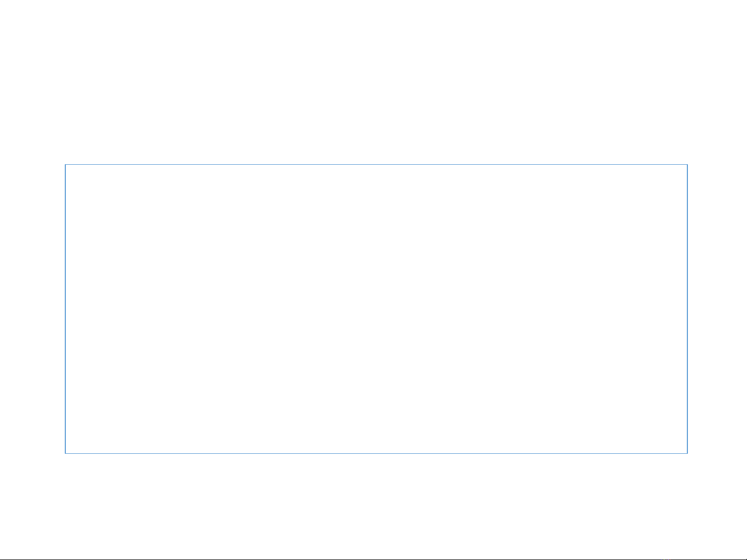Click the thin dark line at the screen bottom
Screen dimensions: 747x560
[x=373, y=559]
